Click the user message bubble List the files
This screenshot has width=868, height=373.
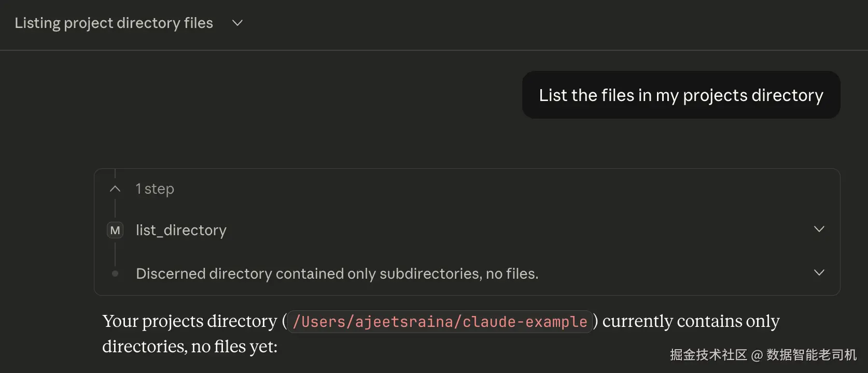point(681,95)
